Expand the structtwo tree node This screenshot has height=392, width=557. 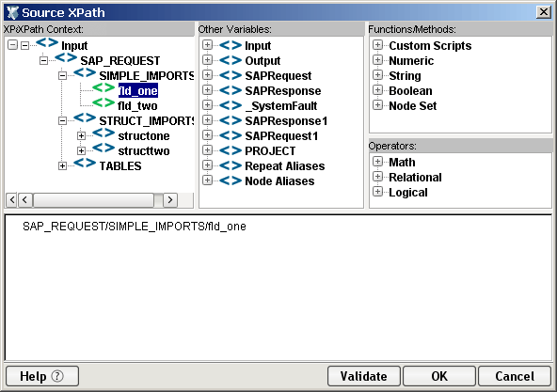81,151
